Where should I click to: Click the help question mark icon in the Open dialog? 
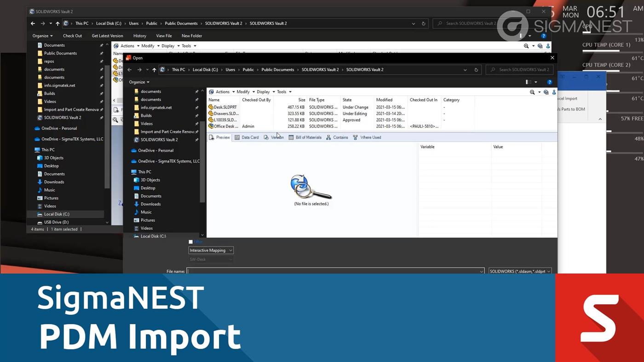(x=549, y=82)
